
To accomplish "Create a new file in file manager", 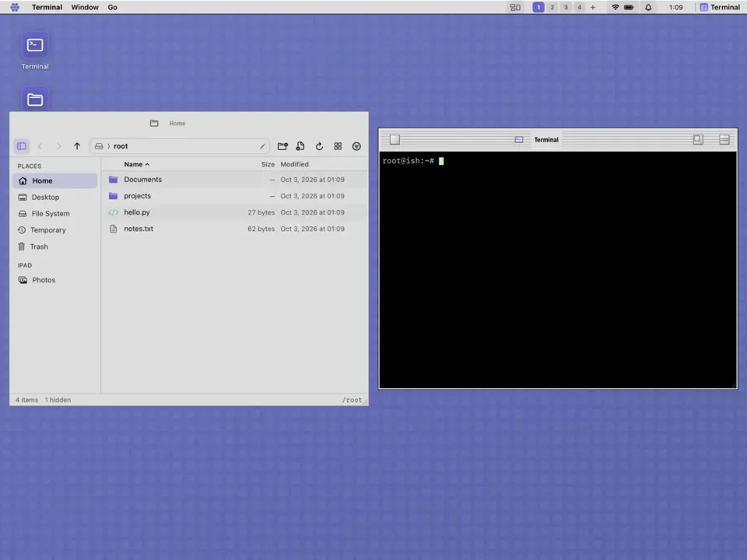I will (x=300, y=146).
